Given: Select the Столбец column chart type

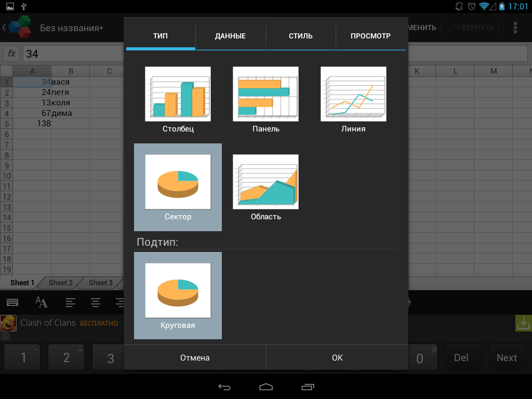Looking at the screenshot, I should pyautogui.click(x=178, y=99).
